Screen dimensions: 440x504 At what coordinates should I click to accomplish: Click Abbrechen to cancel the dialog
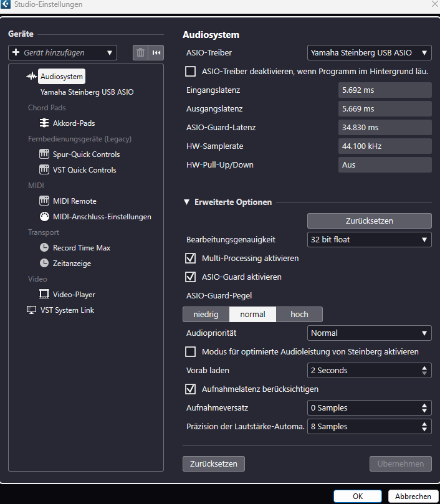coord(413,497)
